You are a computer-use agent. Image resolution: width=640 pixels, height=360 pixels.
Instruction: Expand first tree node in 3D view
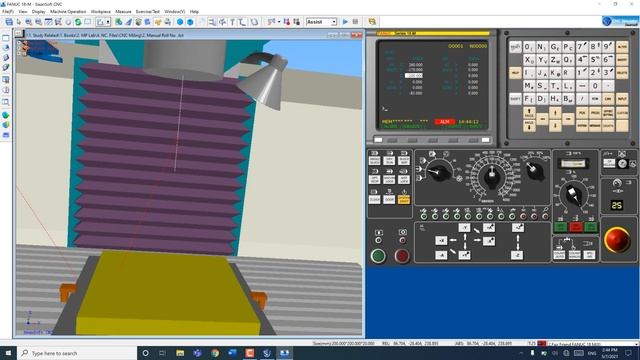(19, 43)
